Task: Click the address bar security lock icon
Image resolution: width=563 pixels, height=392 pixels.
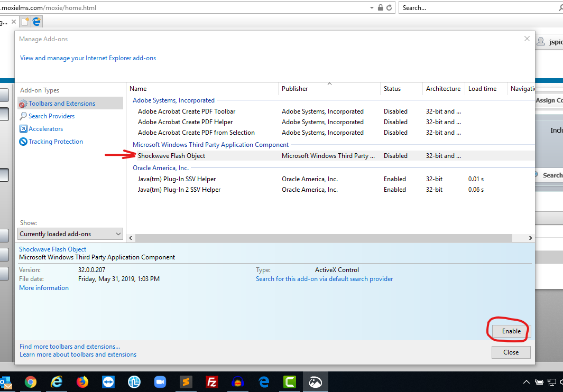Action: 381,7
